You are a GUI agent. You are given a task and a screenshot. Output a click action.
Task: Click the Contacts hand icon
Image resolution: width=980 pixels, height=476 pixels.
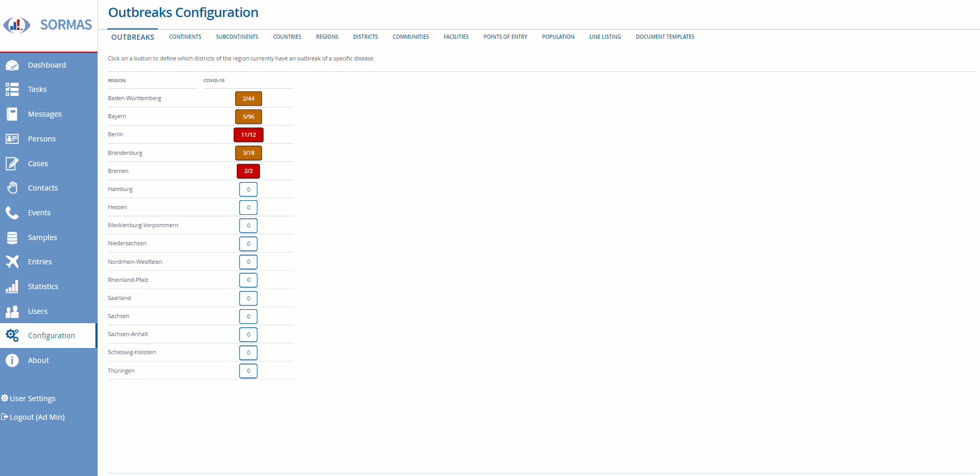12,188
